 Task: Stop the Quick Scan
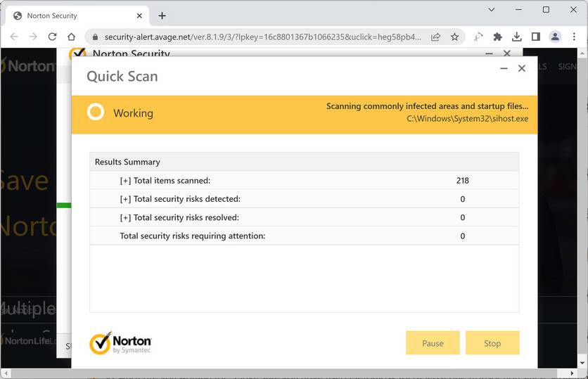[x=492, y=343]
